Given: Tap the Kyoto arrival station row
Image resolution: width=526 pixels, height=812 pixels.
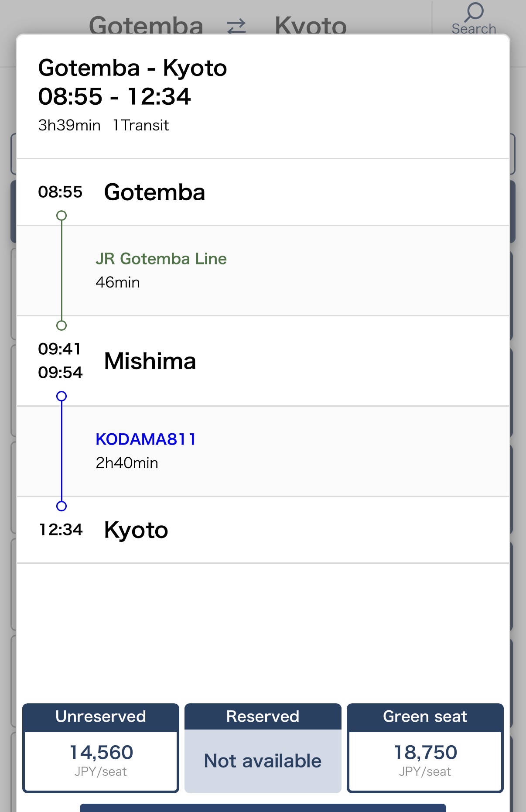Looking at the screenshot, I should click(x=263, y=530).
